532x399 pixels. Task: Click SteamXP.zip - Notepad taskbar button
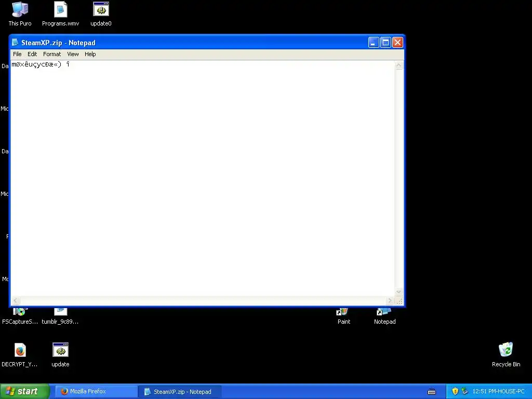tap(180, 392)
